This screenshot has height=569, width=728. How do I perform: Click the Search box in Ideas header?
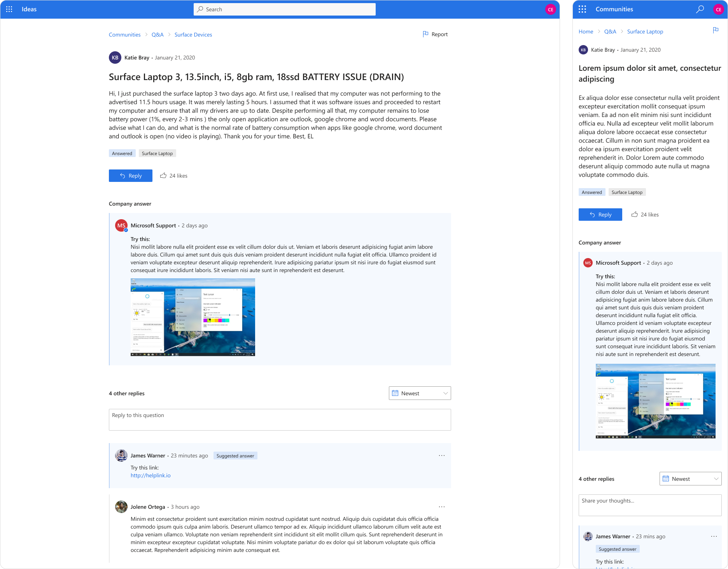[x=285, y=9]
